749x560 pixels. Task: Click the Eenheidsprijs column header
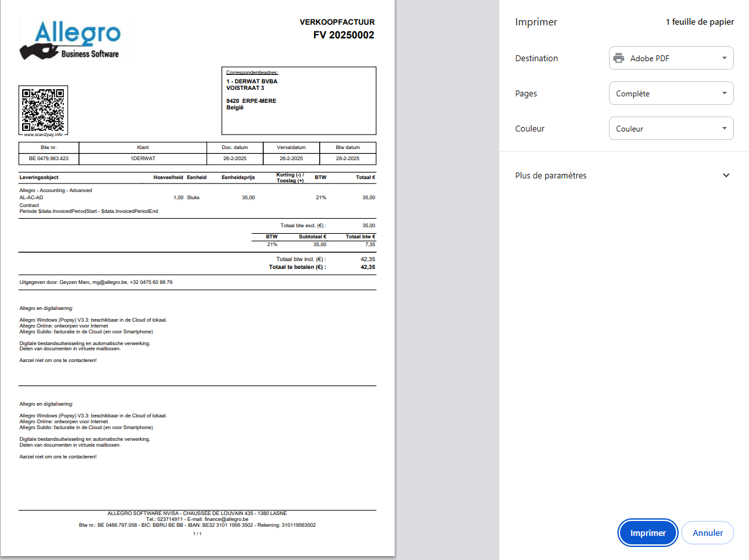[238, 178]
